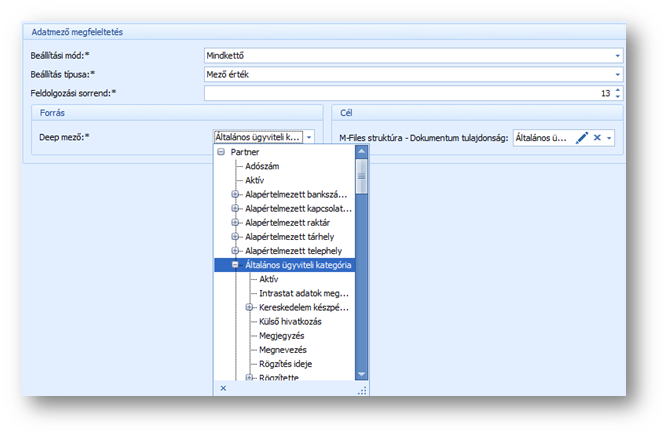
Task: Expand the Kereskedelem készpé... node
Action: click(250, 307)
